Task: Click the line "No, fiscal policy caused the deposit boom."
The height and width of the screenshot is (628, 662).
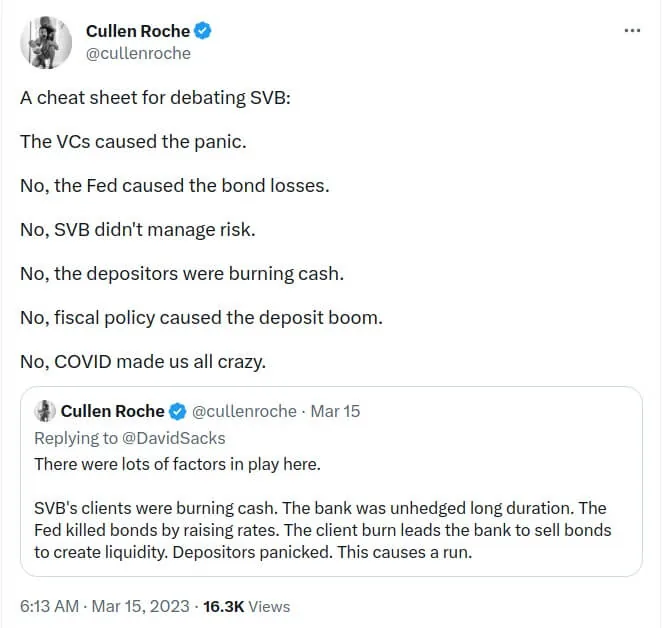Action: click(201, 317)
